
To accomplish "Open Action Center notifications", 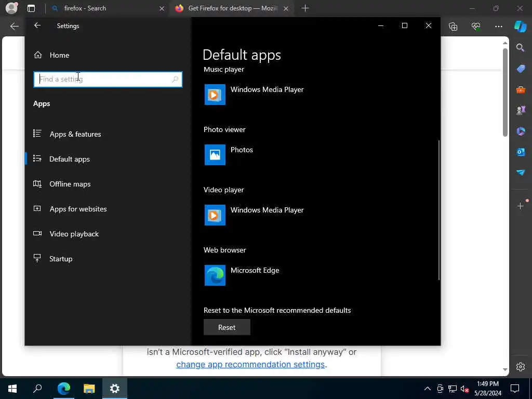I will click(515, 389).
